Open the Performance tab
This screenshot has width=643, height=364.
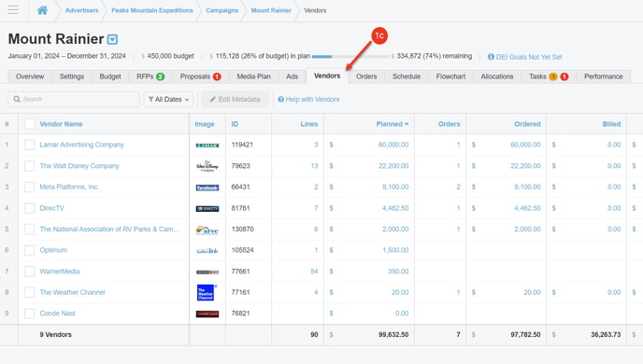click(x=603, y=77)
